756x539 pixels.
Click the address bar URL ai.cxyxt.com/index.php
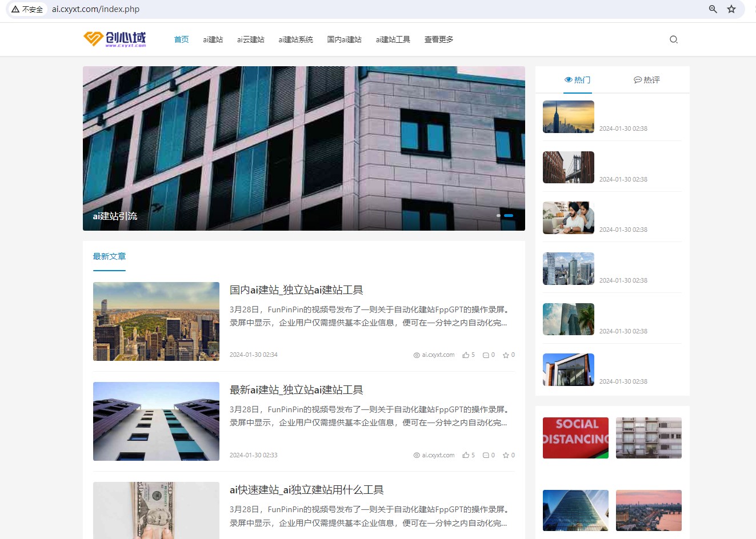pos(95,9)
